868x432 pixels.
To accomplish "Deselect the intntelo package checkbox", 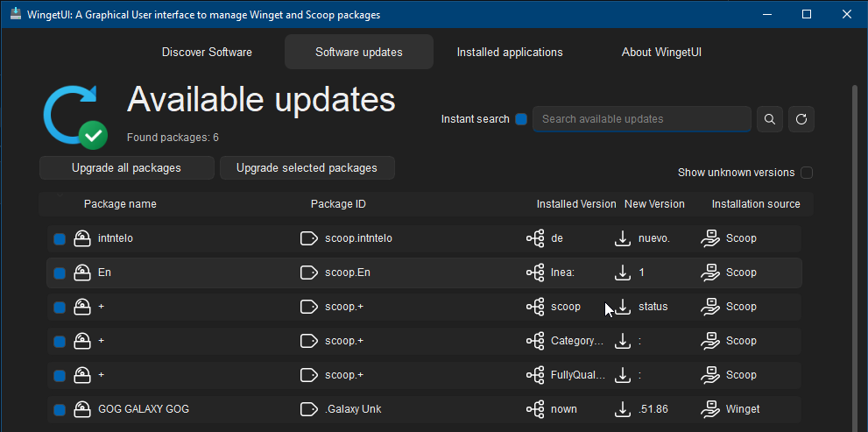I will [60, 238].
